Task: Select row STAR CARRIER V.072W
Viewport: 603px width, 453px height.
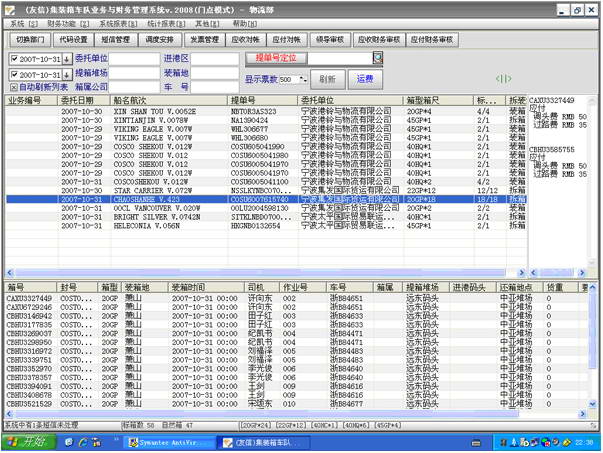Action: click(x=266, y=191)
